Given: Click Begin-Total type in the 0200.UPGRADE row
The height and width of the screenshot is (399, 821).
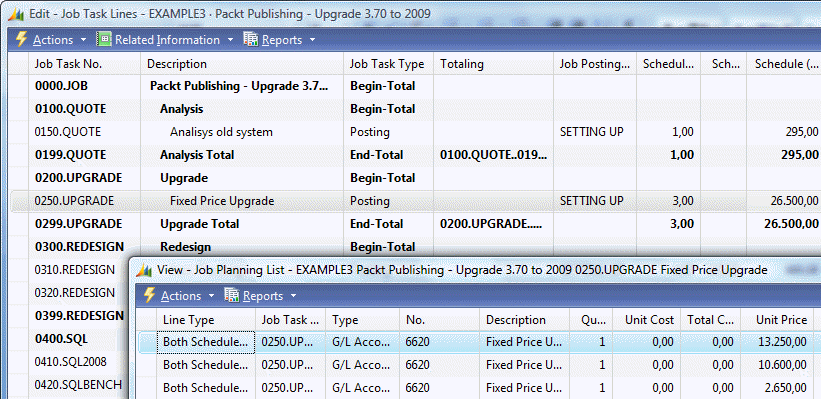Looking at the screenshot, I should [x=382, y=178].
